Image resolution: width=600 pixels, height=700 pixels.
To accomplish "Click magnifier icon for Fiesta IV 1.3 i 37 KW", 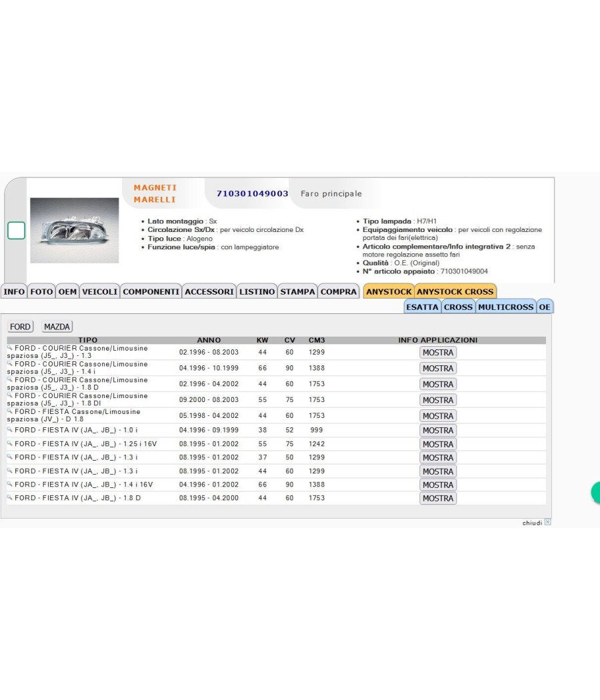I will tap(10, 457).
